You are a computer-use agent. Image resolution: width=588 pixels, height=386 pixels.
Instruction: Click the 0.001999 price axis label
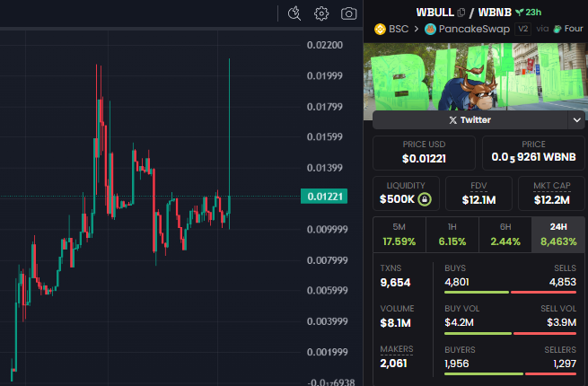328,352
